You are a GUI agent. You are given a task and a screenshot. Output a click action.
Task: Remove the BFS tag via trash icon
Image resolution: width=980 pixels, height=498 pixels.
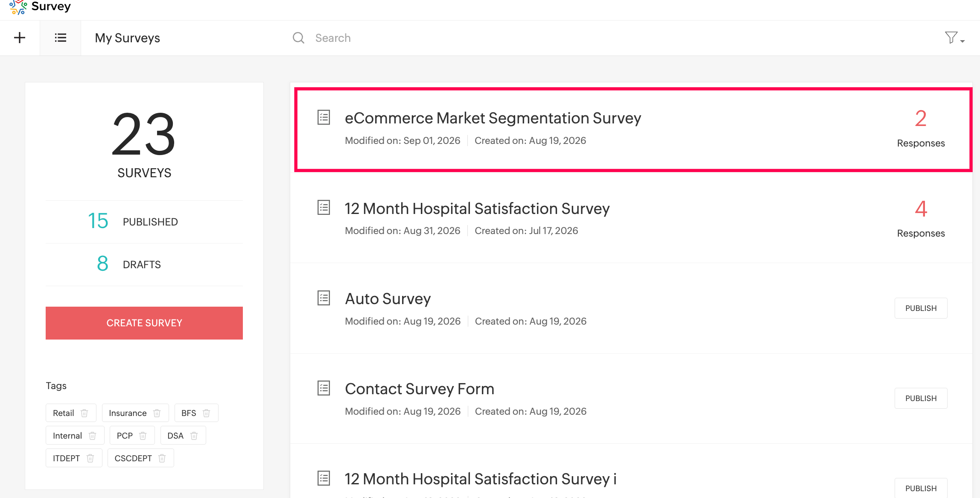point(207,413)
